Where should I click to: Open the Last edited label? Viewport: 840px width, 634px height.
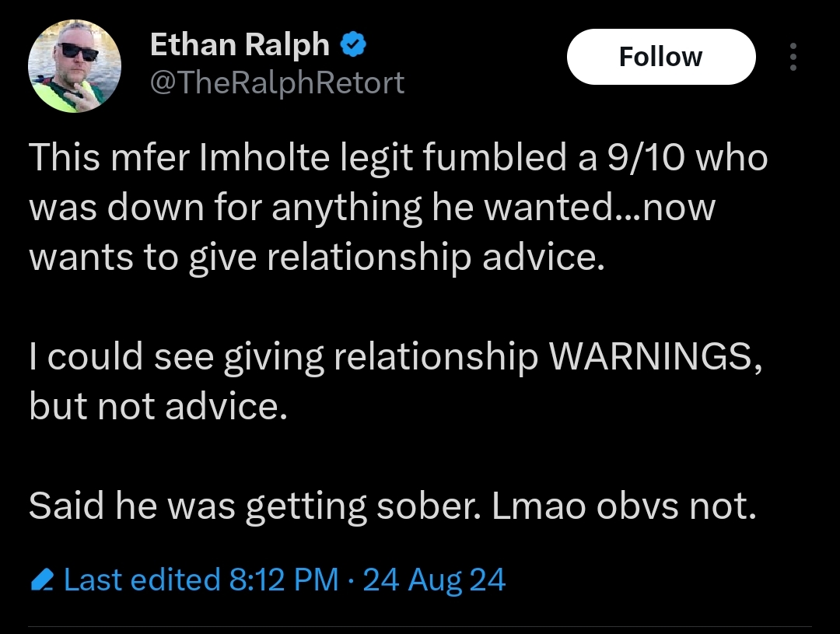coord(142,580)
